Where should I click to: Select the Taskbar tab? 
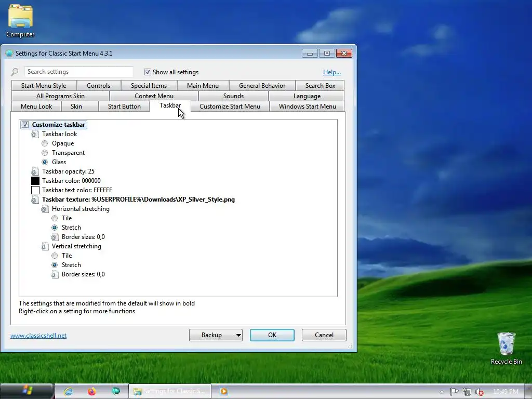tap(170, 105)
